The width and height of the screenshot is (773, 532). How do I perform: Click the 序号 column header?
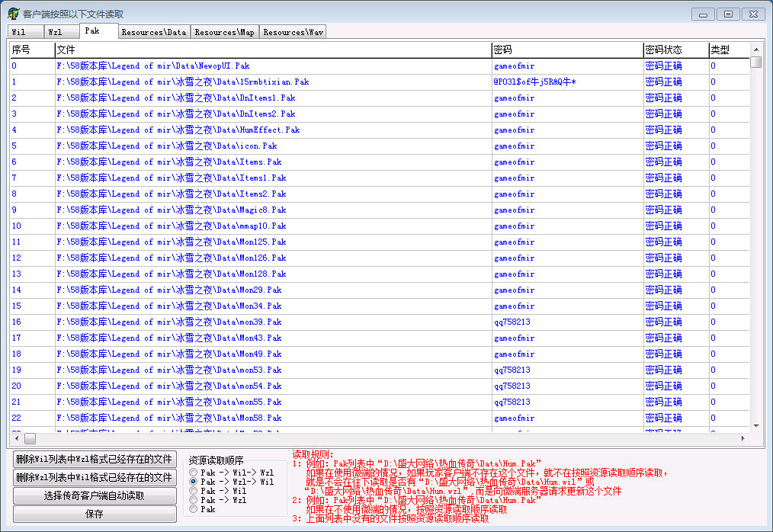point(32,50)
